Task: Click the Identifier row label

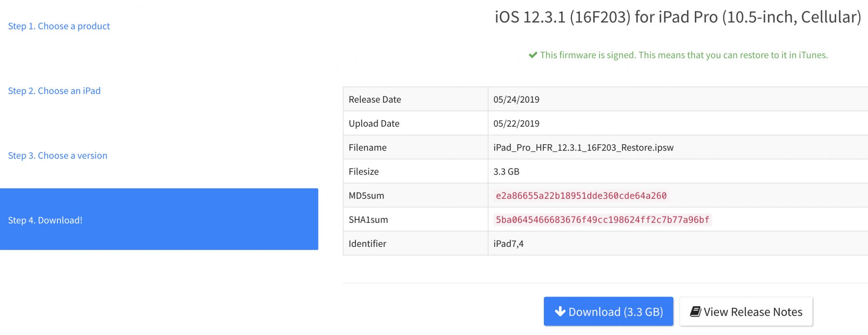Action: pos(367,244)
